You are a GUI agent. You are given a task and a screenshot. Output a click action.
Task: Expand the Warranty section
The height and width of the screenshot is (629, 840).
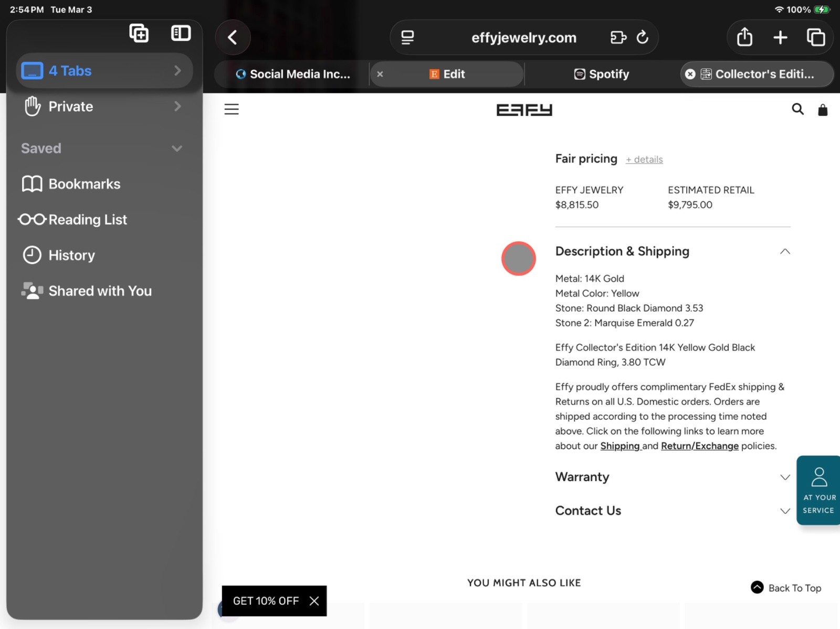(x=673, y=477)
